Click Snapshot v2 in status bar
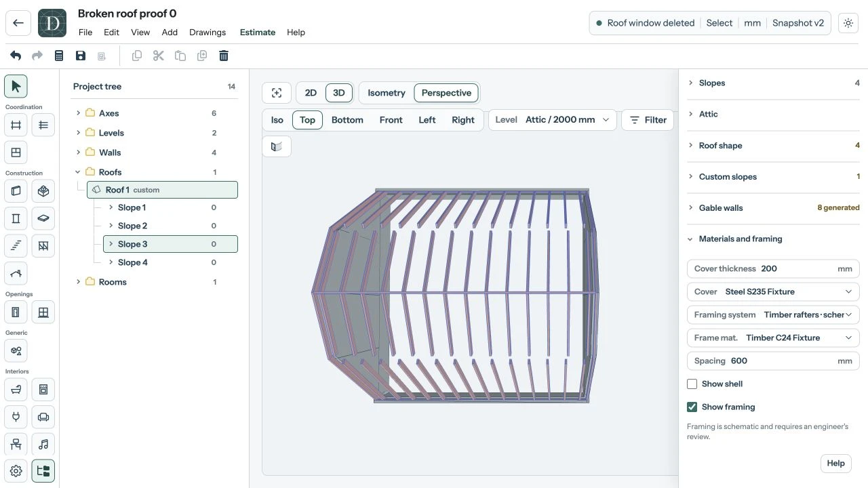This screenshot has height=488, width=868. (x=798, y=23)
